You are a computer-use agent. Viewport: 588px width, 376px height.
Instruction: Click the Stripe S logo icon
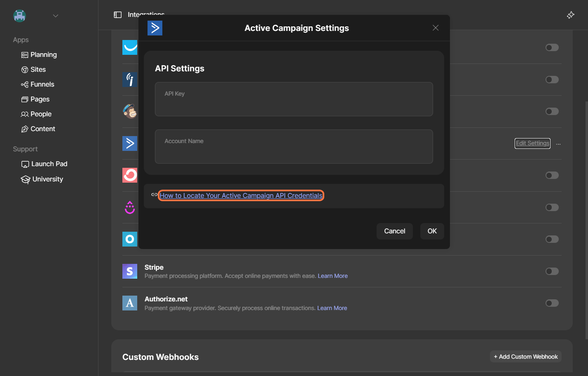click(130, 271)
